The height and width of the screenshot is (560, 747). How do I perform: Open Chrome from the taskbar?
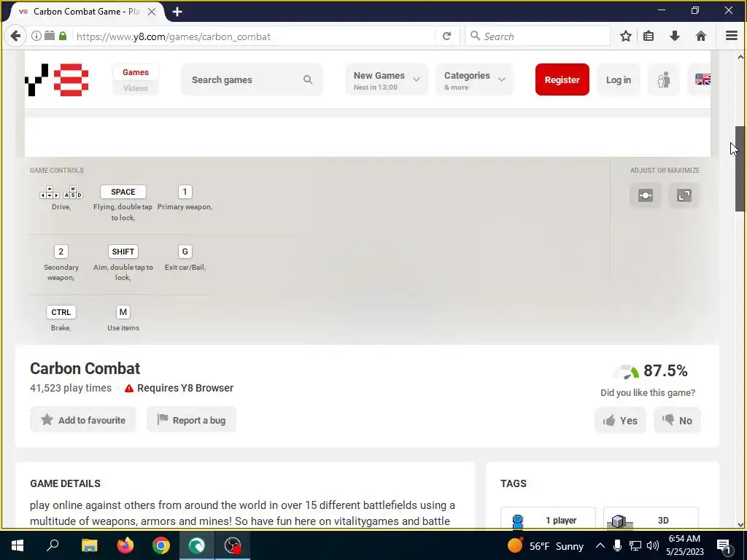point(161,545)
